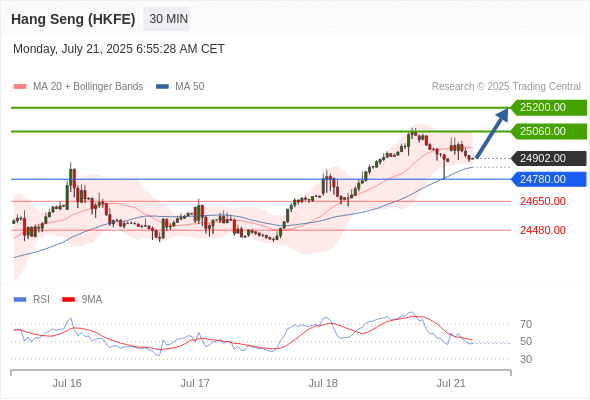Toggle the RSI legend label

point(41,300)
